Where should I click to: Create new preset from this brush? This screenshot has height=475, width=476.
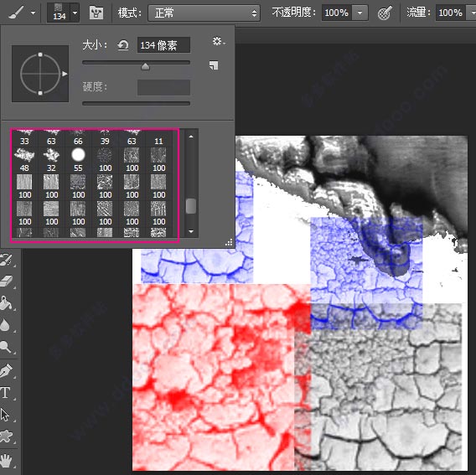coord(214,65)
